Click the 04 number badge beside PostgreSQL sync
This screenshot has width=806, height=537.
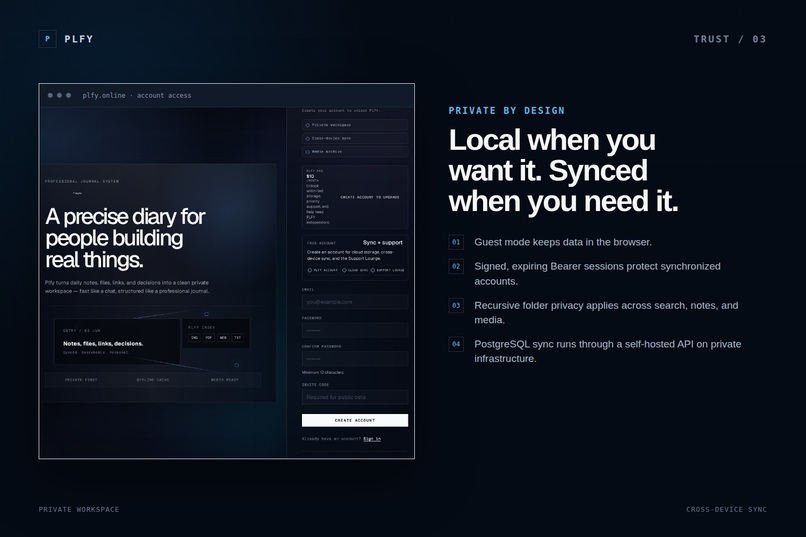456,344
